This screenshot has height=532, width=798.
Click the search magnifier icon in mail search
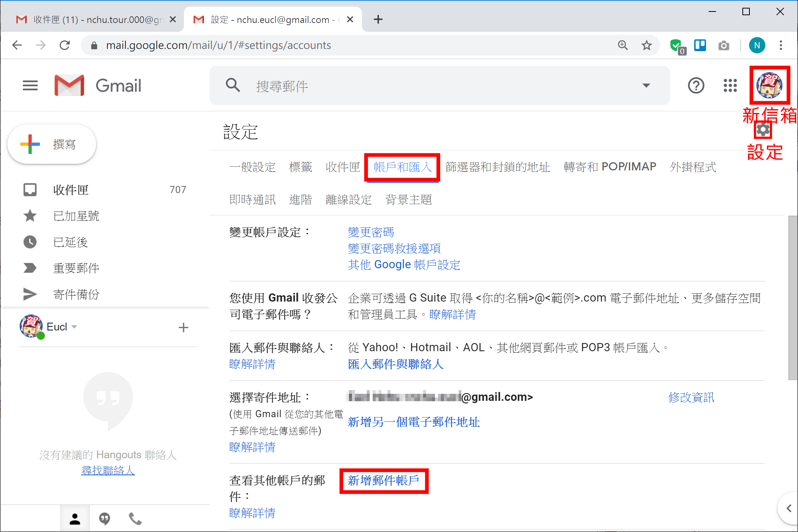click(233, 85)
